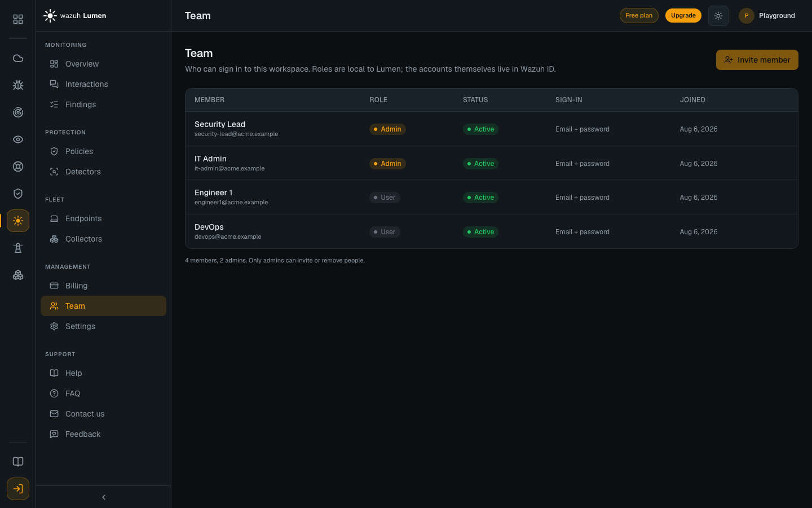This screenshot has width=812, height=508.
Task: Collapse the sidebar with chevron arrow
Action: (x=104, y=497)
